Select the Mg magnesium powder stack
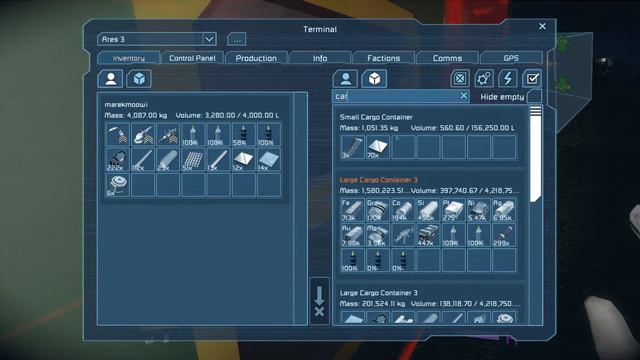This screenshot has height=360, width=640. tap(378, 235)
